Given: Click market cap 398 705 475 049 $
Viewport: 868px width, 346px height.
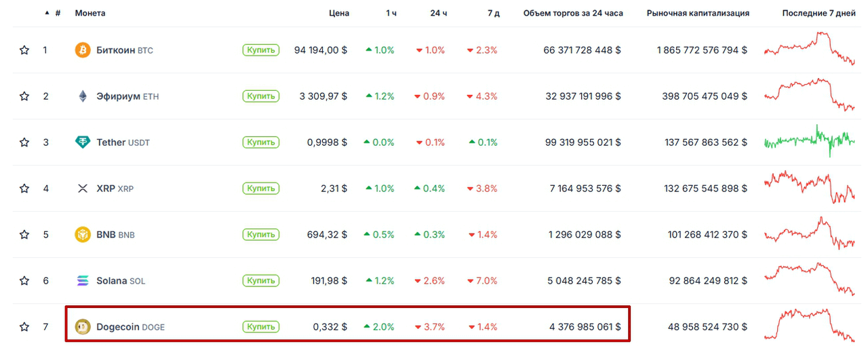Looking at the screenshot, I should (705, 96).
